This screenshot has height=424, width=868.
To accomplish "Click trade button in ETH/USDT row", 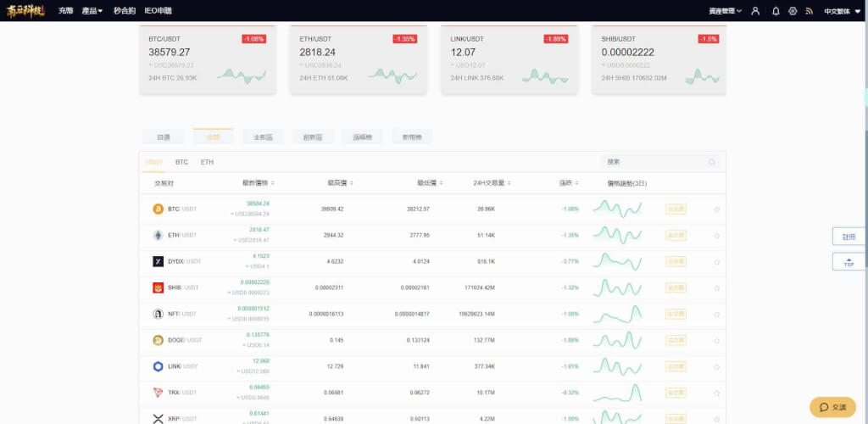I will pyautogui.click(x=676, y=235).
